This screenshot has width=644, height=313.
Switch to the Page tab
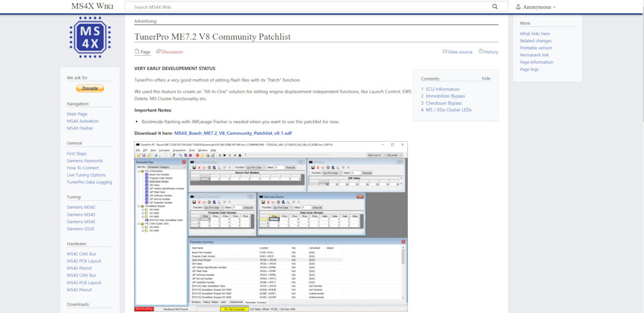(x=142, y=52)
